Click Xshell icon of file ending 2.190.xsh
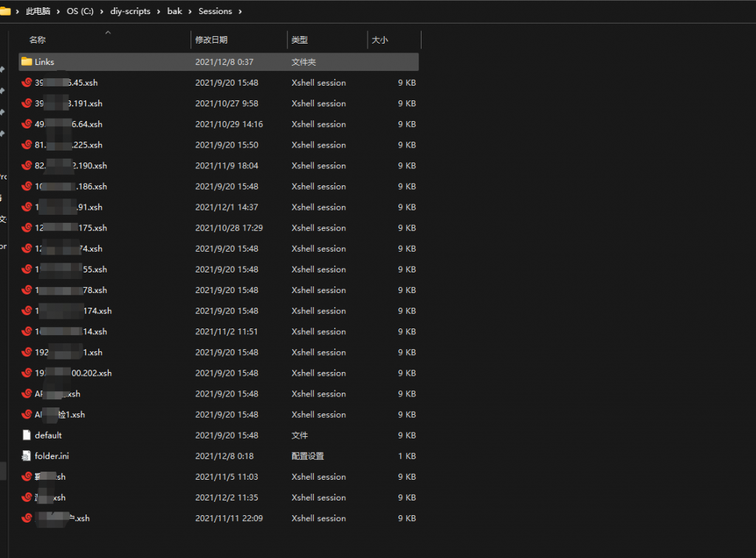 pyautogui.click(x=27, y=165)
